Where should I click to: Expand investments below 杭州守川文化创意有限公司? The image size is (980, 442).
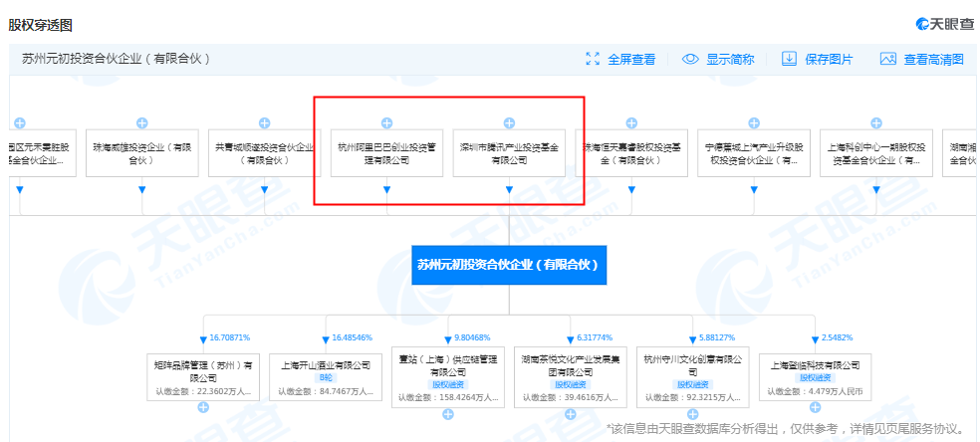pos(693,414)
